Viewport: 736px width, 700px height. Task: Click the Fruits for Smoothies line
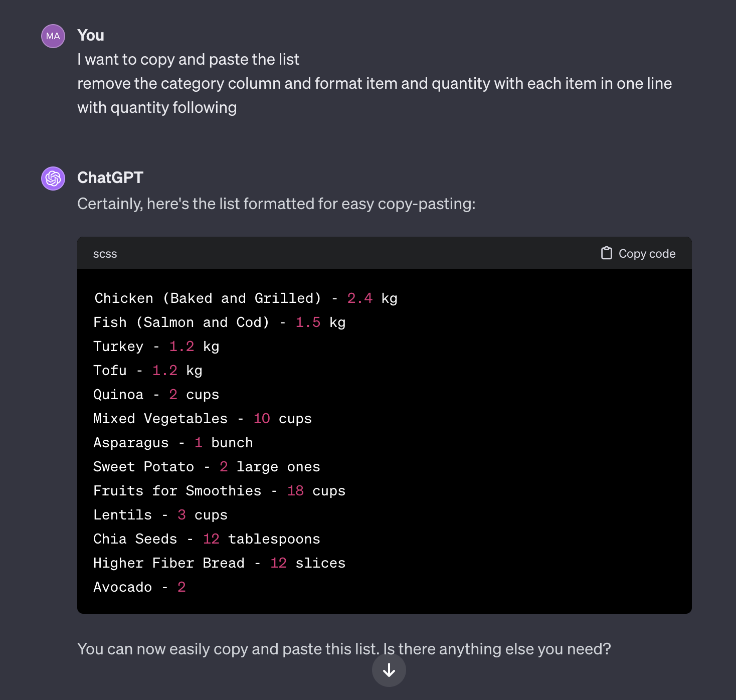point(219,491)
